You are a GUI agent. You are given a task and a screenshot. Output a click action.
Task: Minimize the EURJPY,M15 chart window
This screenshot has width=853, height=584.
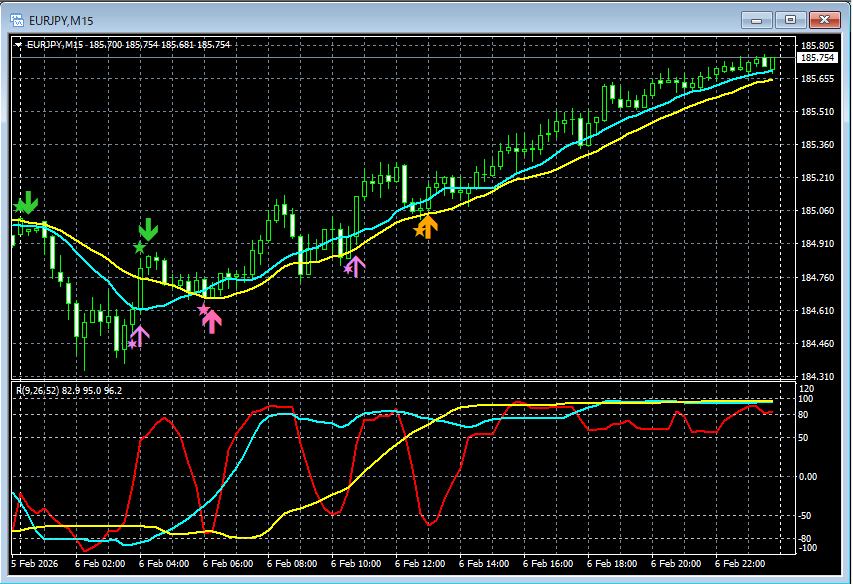click(756, 20)
